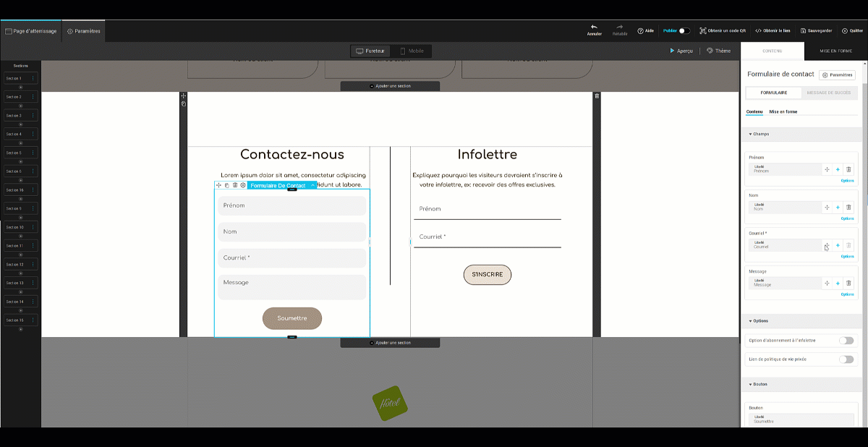
Task: Collapse the Options section in right panel
Action: pos(750,320)
